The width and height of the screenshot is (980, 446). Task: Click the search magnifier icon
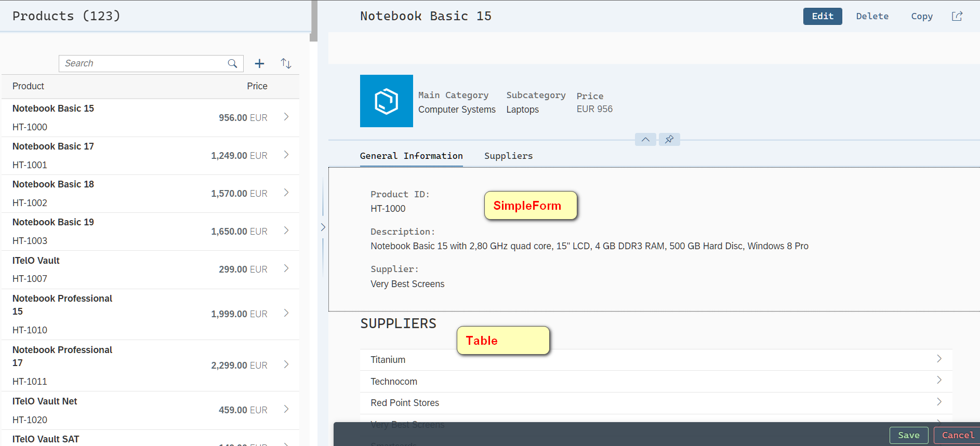(x=232, y=63)
